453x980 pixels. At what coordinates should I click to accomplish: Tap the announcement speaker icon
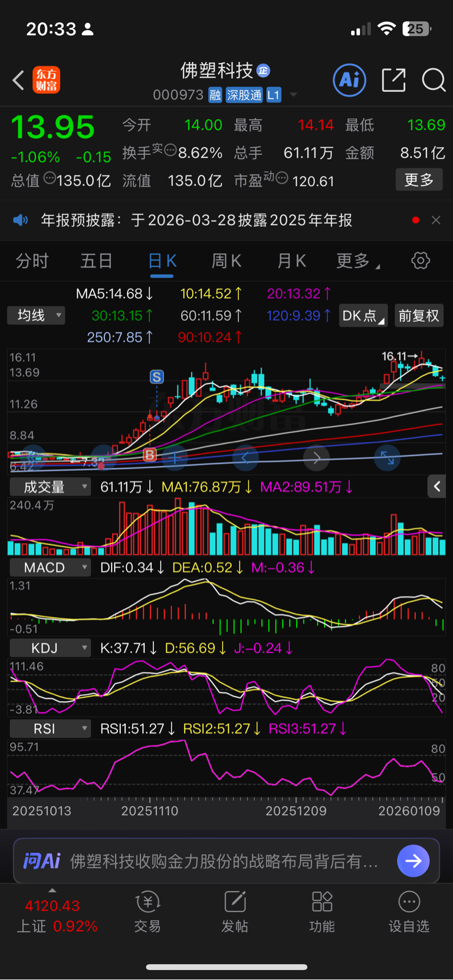tap(21, 220)
